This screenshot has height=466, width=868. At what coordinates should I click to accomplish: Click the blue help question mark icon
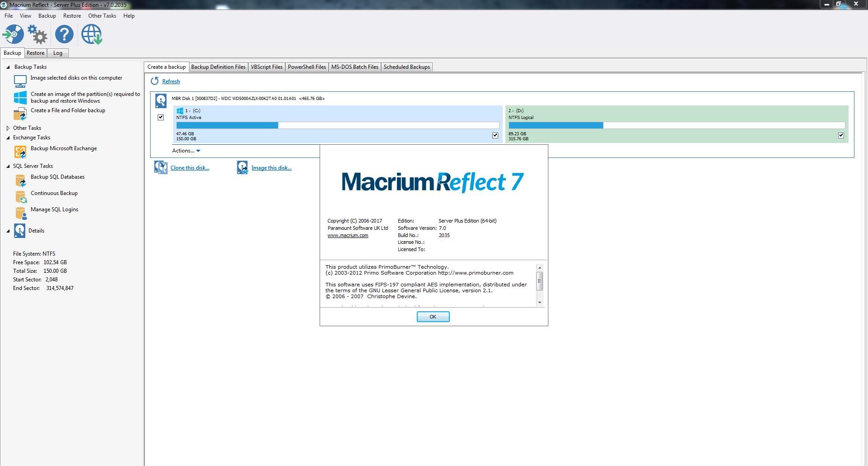coord(64,34)
